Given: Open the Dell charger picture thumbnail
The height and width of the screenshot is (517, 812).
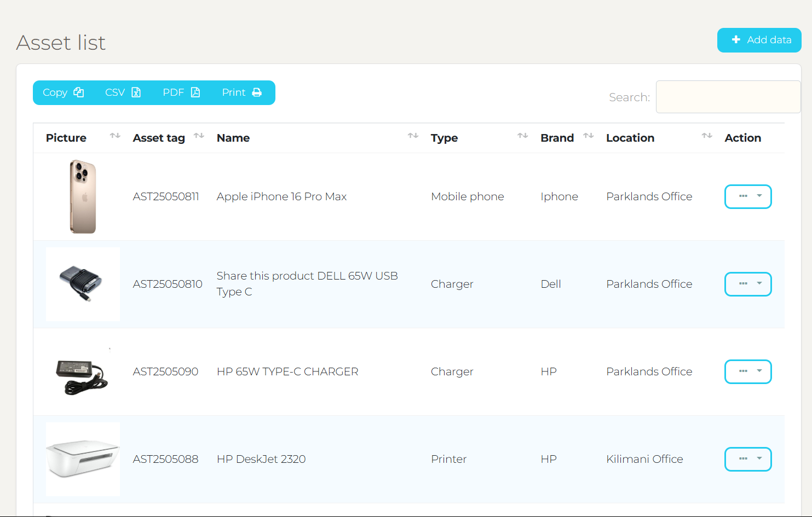Looking at the screenshot, I should pos(83,284).
